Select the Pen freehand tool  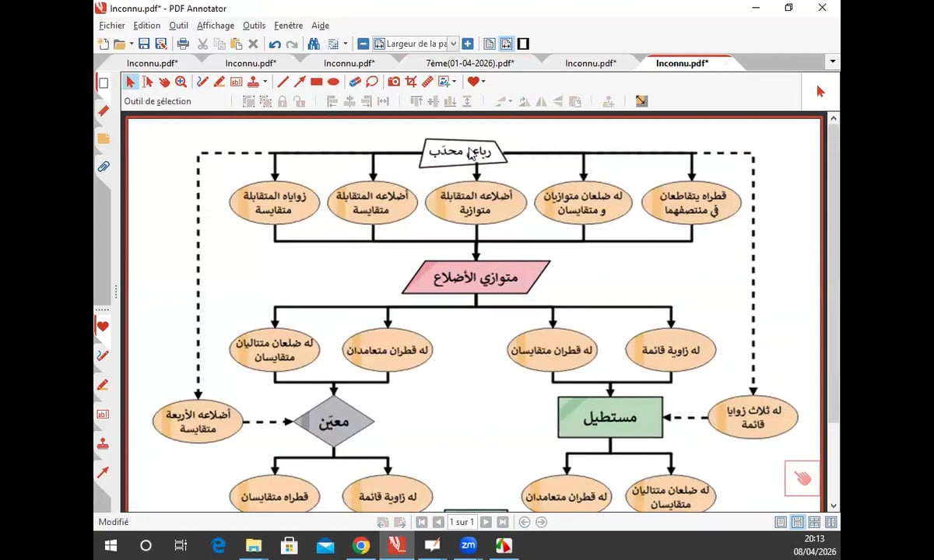tap(202, 82)
